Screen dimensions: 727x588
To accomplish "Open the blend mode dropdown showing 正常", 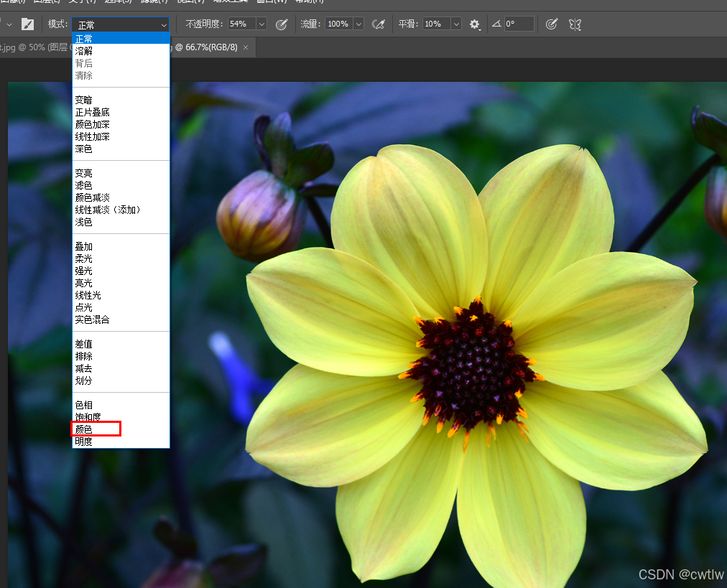I will point(121,24).
